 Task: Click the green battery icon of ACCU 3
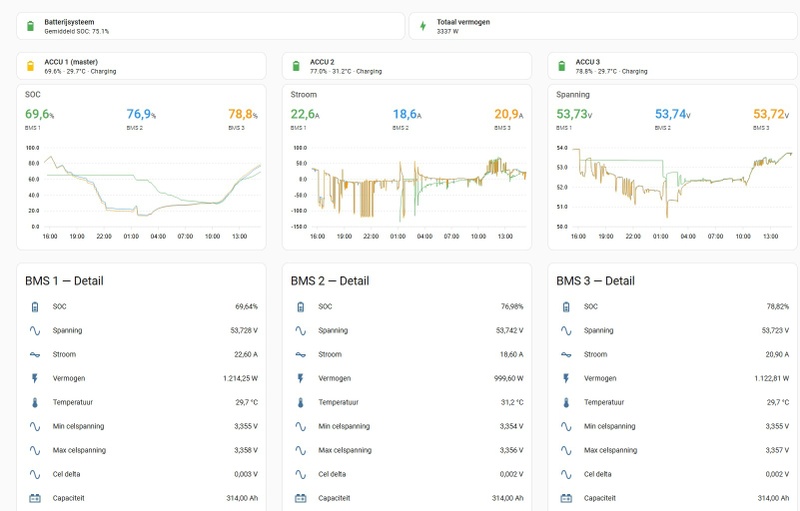click(x=562, y=66)
